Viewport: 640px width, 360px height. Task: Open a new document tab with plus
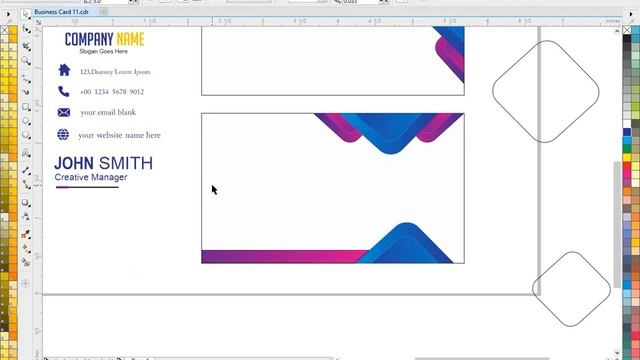tap(104, 12)
